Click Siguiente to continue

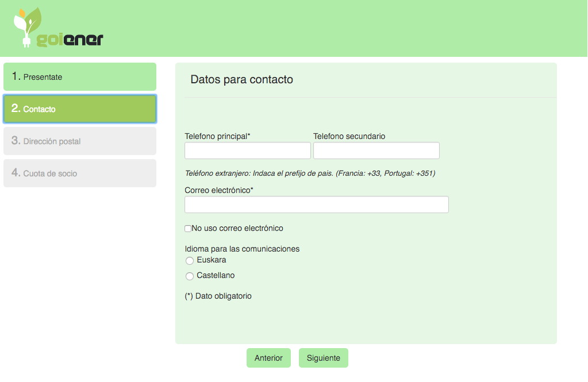[323, 358]
